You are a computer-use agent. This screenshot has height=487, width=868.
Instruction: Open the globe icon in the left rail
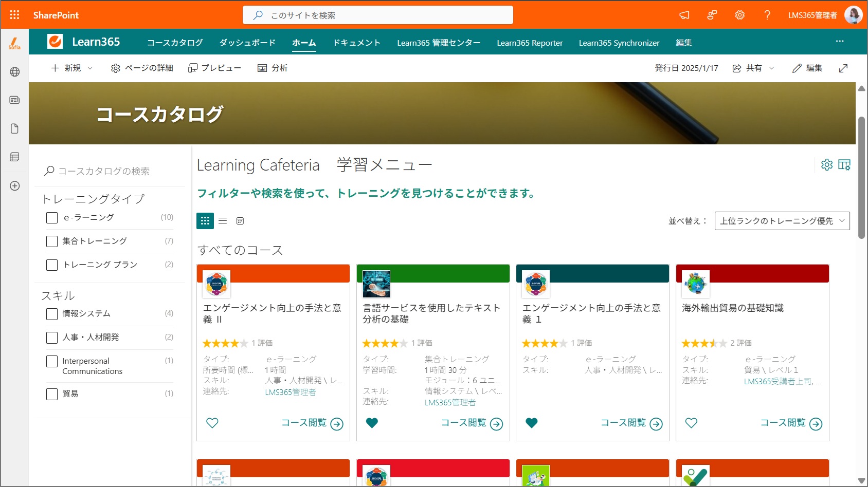[x=15, y=72]
